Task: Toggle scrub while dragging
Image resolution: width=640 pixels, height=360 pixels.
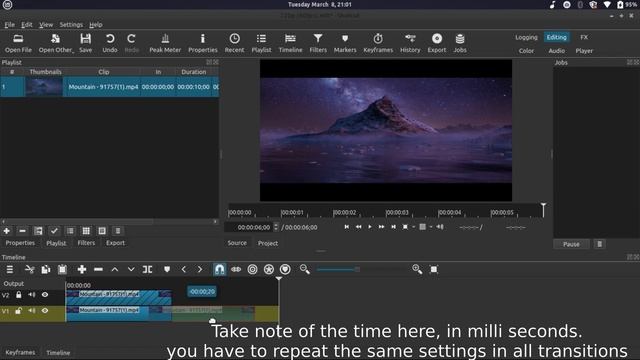Action: [x=236, y=269]
